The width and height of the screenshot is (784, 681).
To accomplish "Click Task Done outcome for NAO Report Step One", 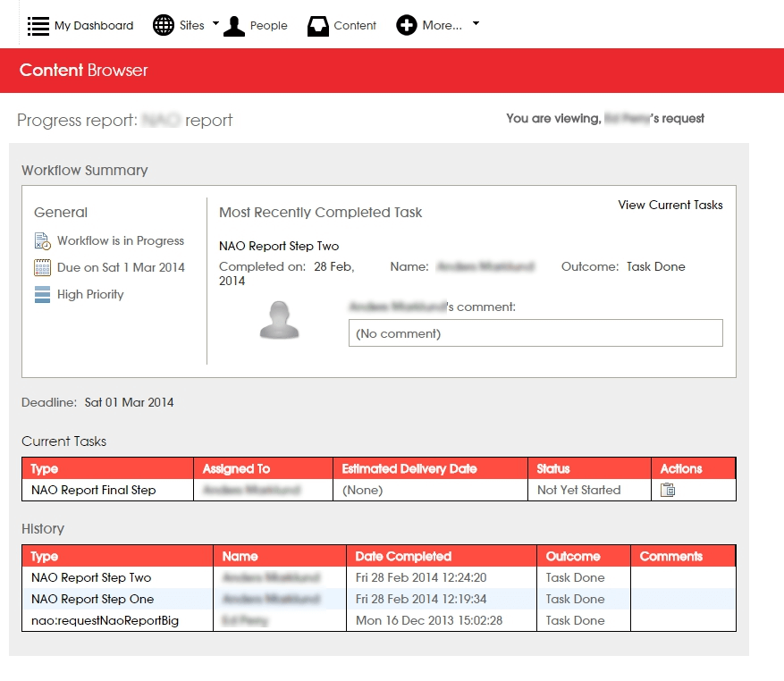I will (575, 599).
